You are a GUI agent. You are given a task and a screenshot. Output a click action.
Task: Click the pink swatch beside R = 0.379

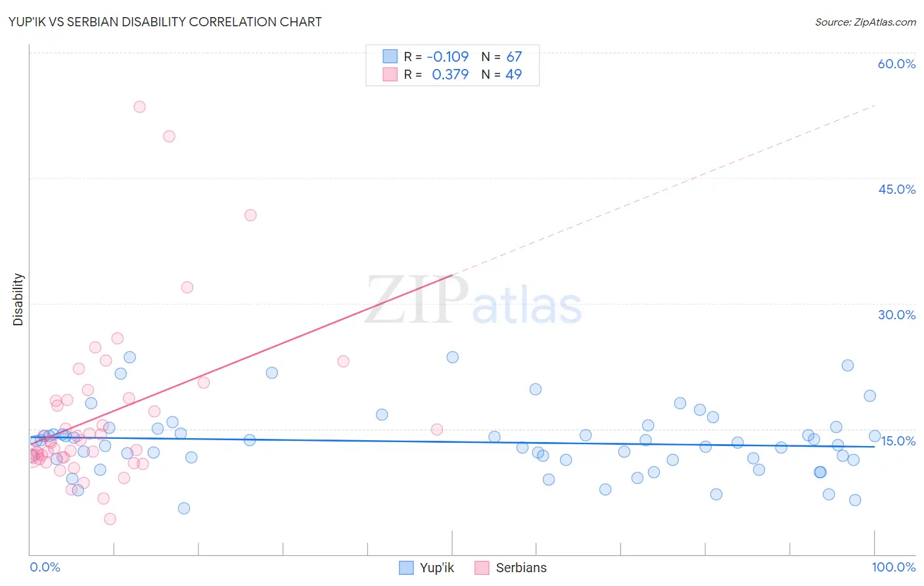[390, 74]
